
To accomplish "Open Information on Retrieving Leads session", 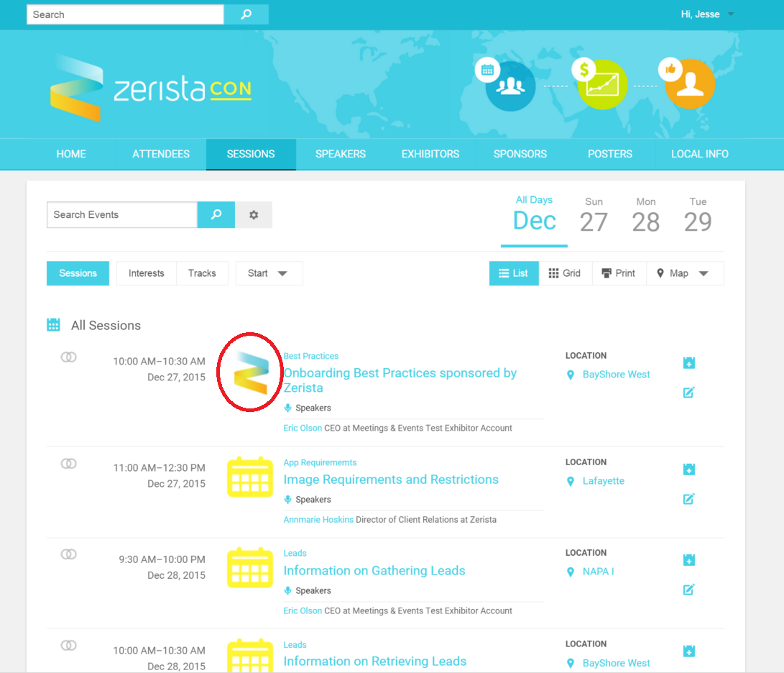I will (375, 661).
